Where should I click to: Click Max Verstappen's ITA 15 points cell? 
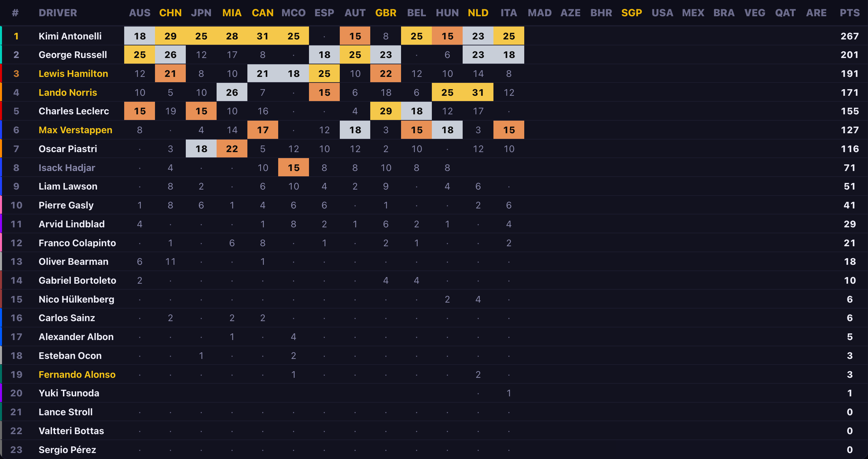click(509, 130)
